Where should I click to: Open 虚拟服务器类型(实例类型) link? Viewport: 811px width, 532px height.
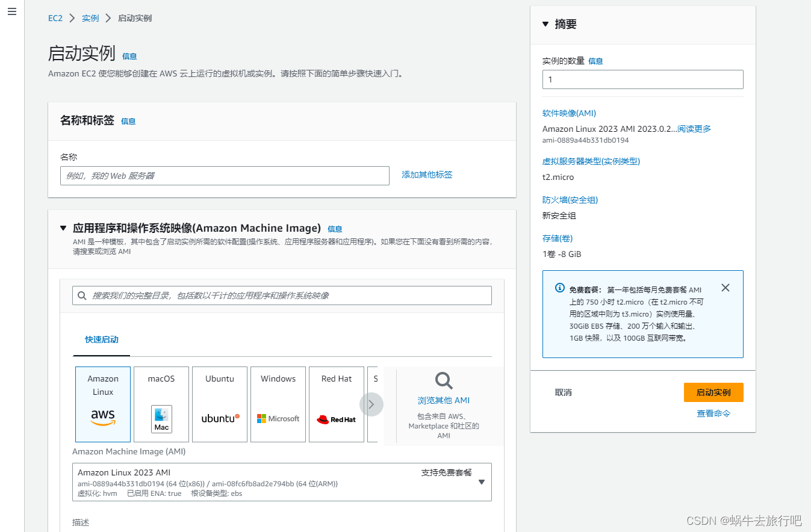point(591,161)
